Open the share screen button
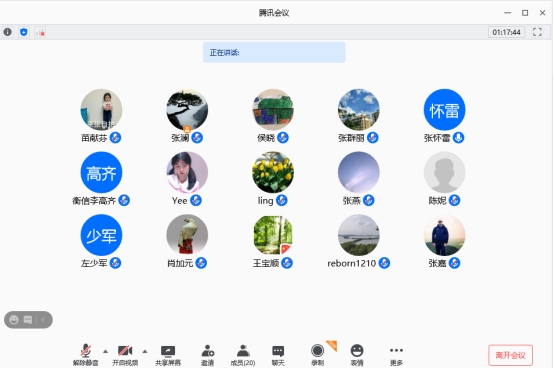554x368 pixels. [x=168, y=356]
